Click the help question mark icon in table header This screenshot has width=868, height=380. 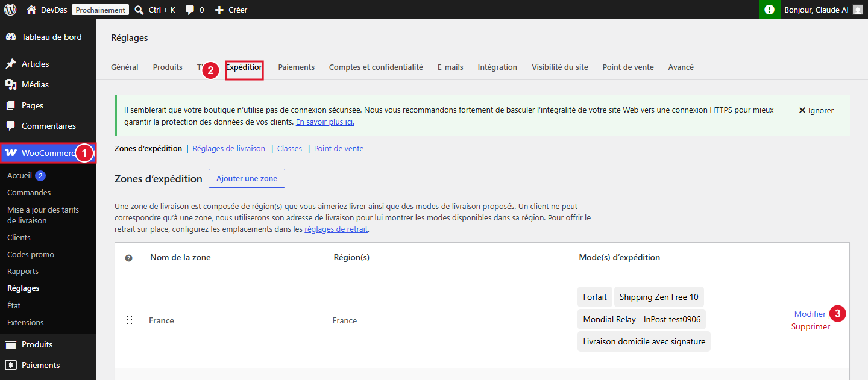[128, 258]
